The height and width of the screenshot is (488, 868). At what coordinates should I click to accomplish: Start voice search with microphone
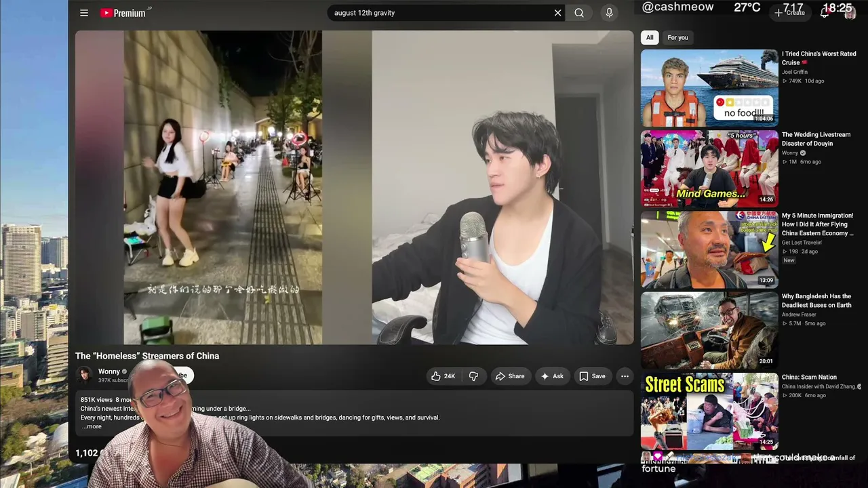pos(609,13)
